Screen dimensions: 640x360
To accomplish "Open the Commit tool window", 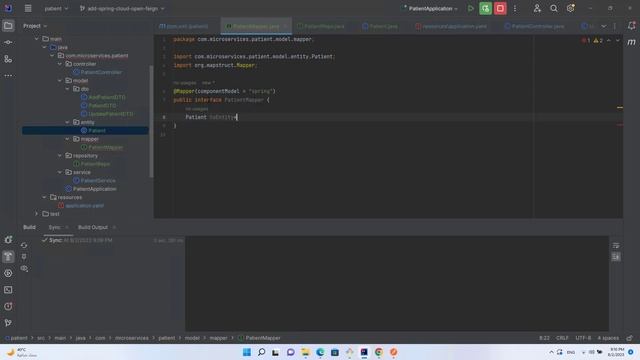I will tap(8, 42).
